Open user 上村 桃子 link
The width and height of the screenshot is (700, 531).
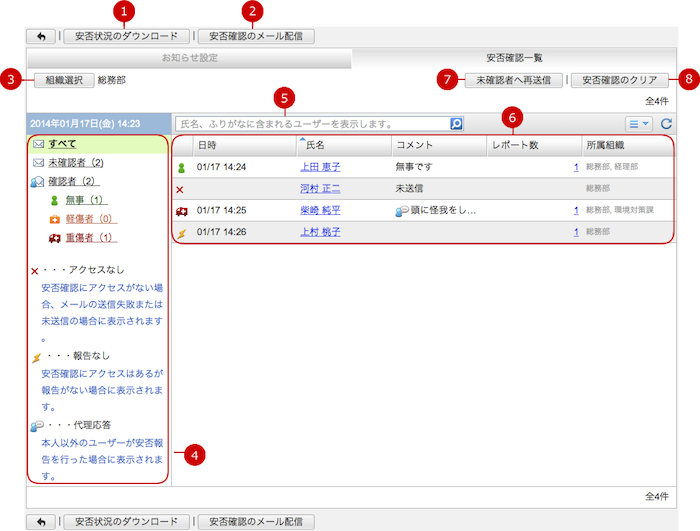click(x=320, y=232)
